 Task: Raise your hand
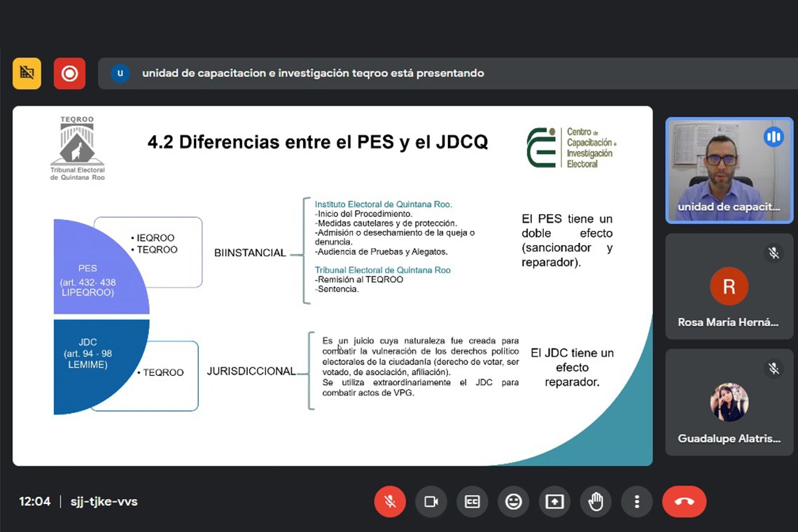[596, 501]
